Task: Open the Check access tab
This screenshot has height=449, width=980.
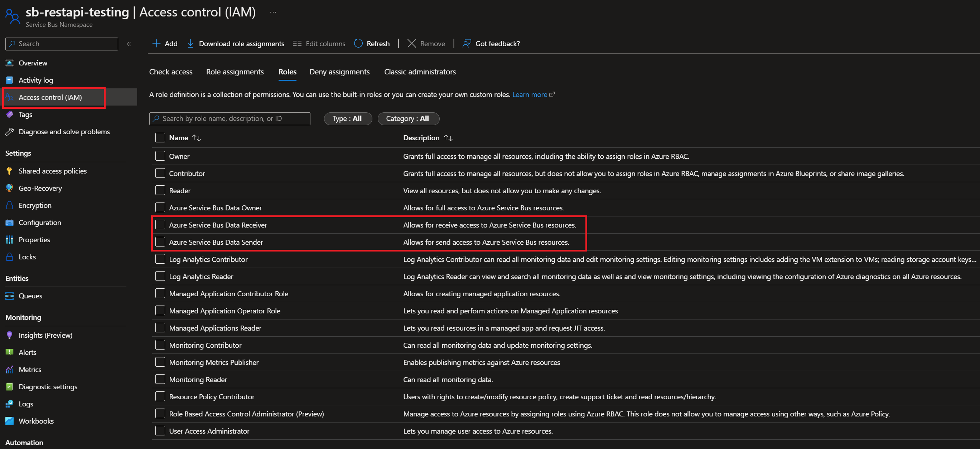Action: [x=171, y=72]
